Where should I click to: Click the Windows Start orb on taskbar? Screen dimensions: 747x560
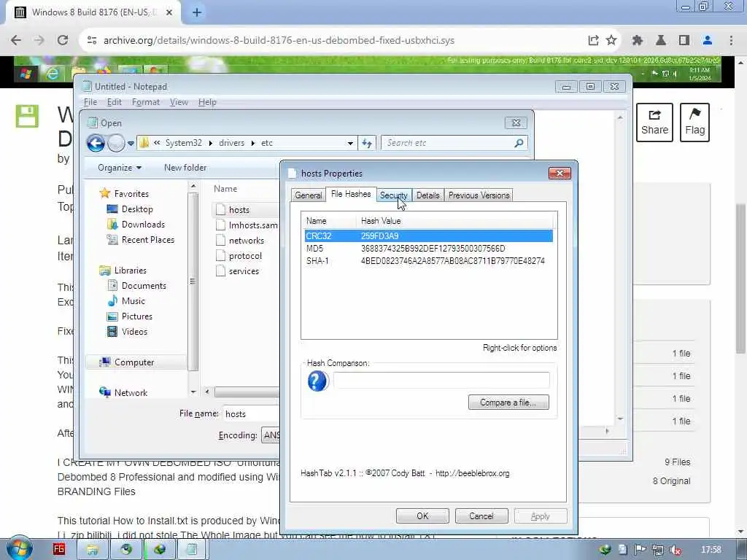click(19, 548)
